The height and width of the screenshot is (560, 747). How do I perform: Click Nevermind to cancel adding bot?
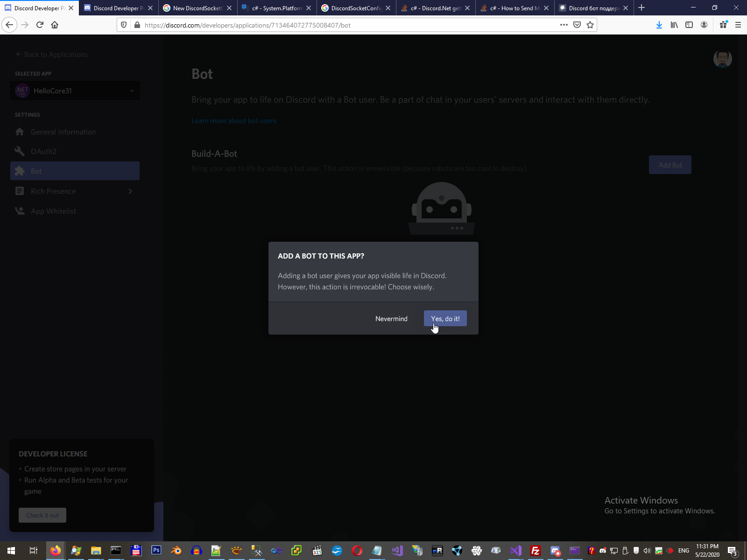pyautogui.click(x=391, y=319)
